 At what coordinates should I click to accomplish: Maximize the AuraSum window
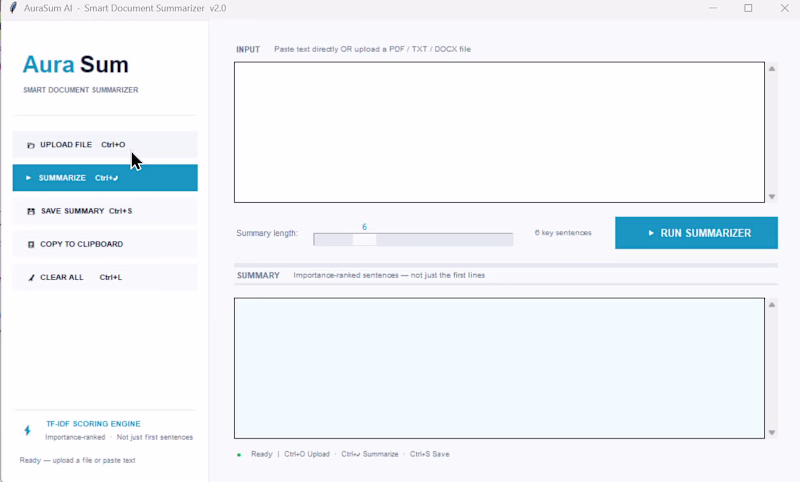[x=748, y=8]
